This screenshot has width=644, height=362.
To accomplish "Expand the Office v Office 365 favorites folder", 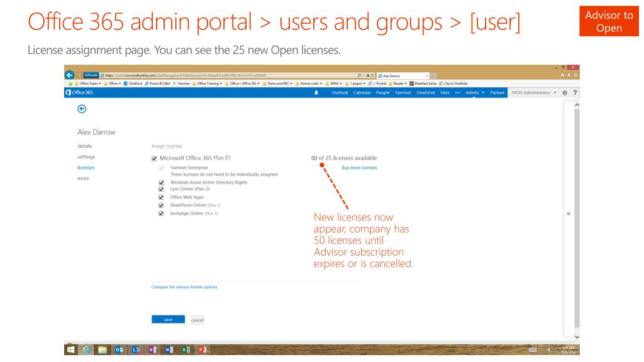I will click(242, 84).
